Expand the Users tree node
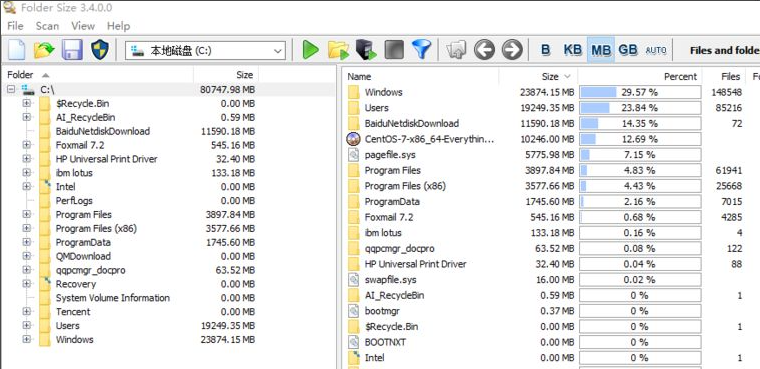760x369 pixels. tap(27, 325)
